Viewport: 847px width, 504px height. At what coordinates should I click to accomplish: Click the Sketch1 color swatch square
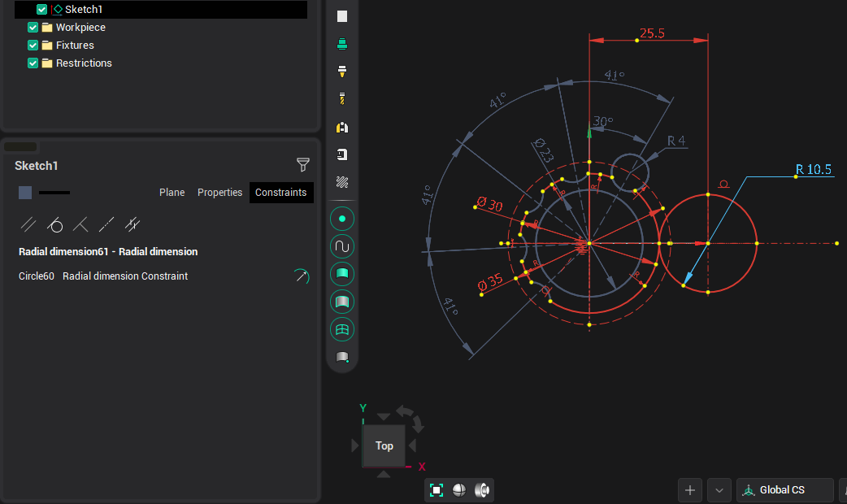pos(25,193)
